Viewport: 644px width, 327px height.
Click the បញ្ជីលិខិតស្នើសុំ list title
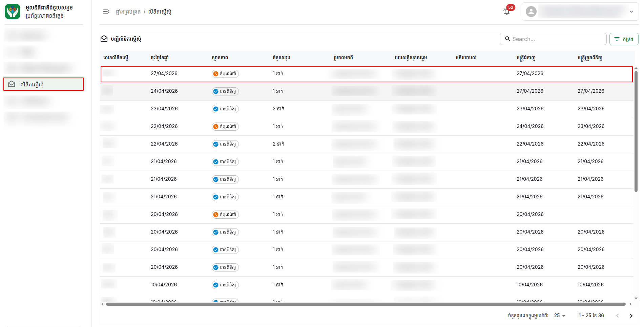click(x=126, y=39)
